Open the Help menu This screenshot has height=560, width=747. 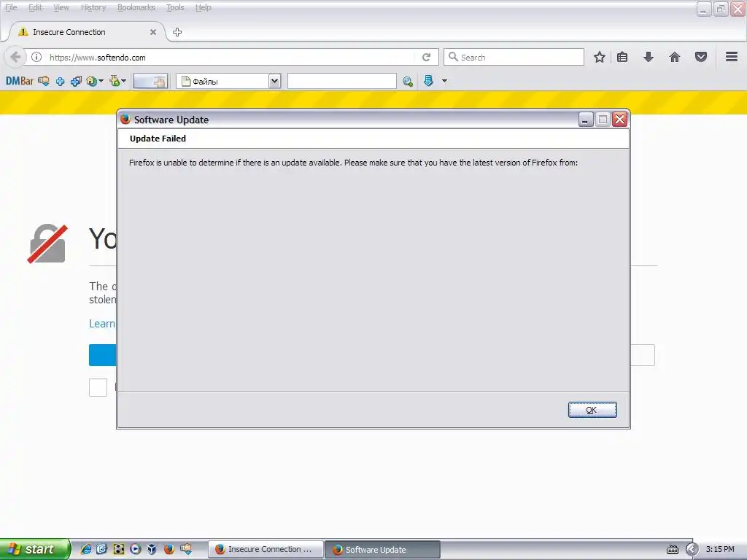[203, 7]
